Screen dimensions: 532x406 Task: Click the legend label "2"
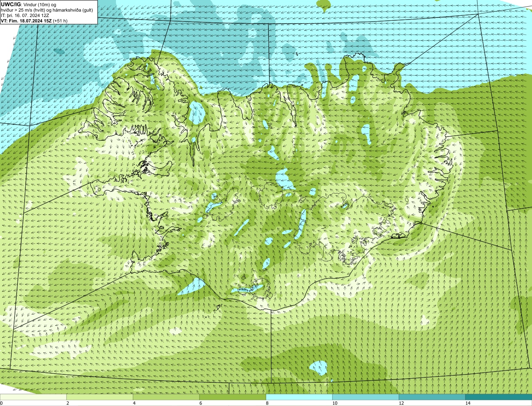coord(67,403)
